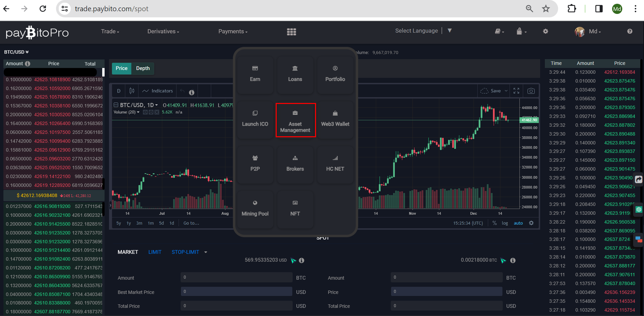Click the share arrow floating button
Viewport: 644px width, 316px height.
coord(639,179)
